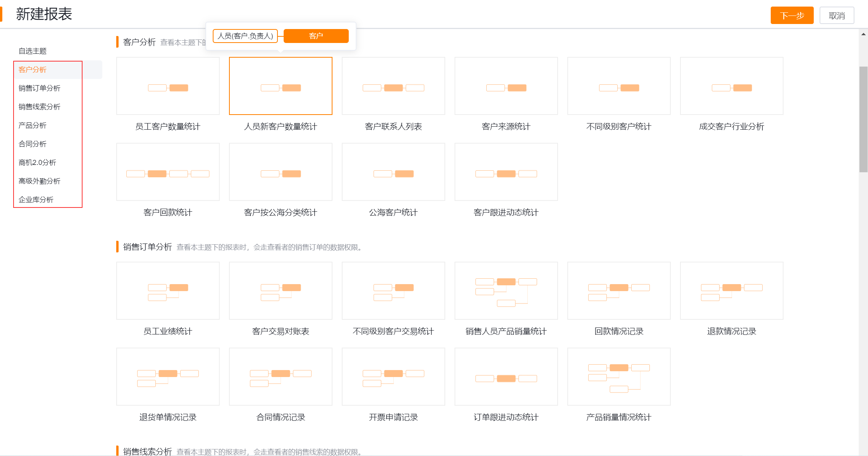Choose the 客户跟进动态统计 template thumbnail
The width and height of the screenshot is (868, 456).
(x=506, y=172)
